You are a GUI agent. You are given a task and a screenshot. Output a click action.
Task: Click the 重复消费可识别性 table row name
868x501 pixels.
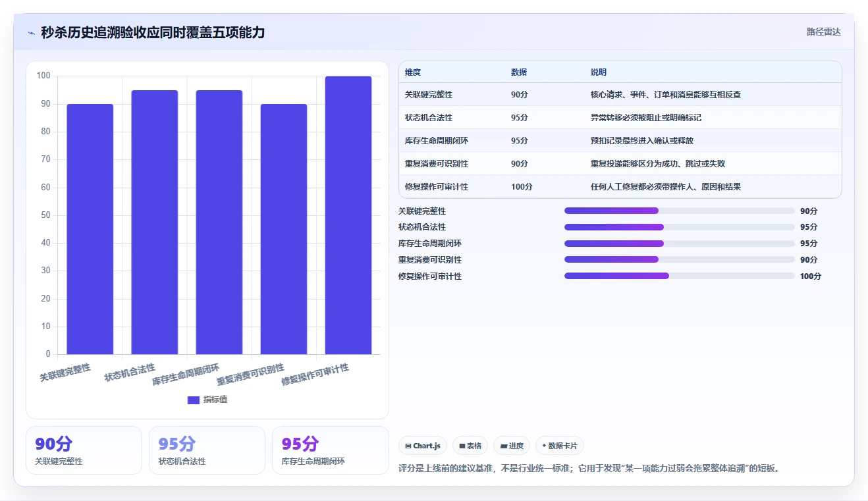pyautogui.click(x=437, y=164)
